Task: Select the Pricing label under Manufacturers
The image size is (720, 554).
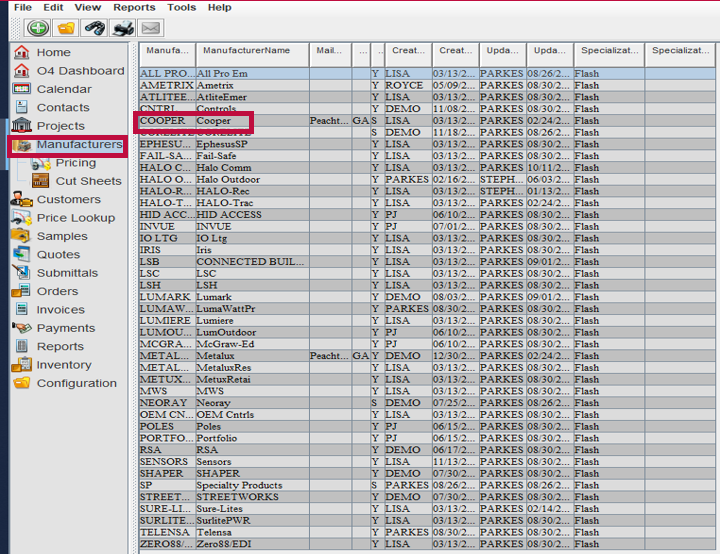Action: click(x=76, y=163)
